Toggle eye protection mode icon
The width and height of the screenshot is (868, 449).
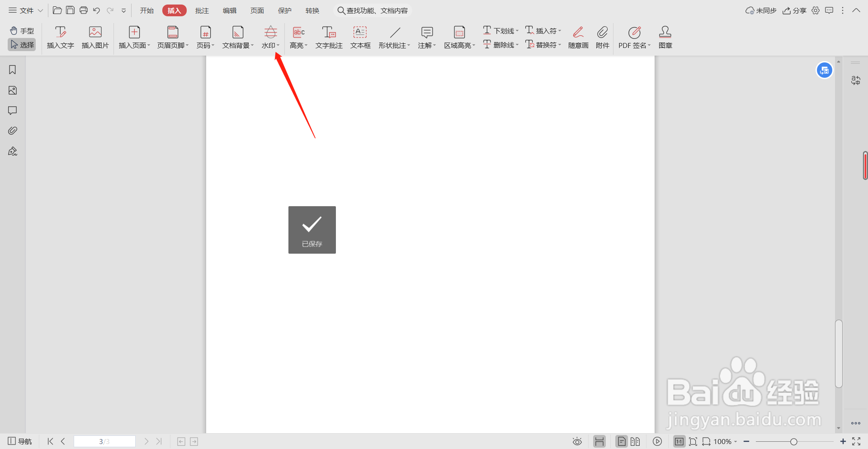click(577, 442)
